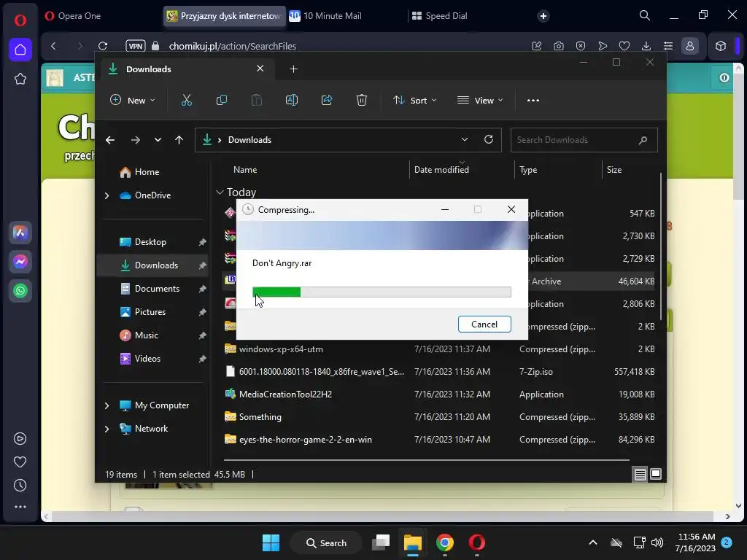The image size is (747, 560).
Task: Select Desktop in navigation pane
Action: (x=150, y=242)
